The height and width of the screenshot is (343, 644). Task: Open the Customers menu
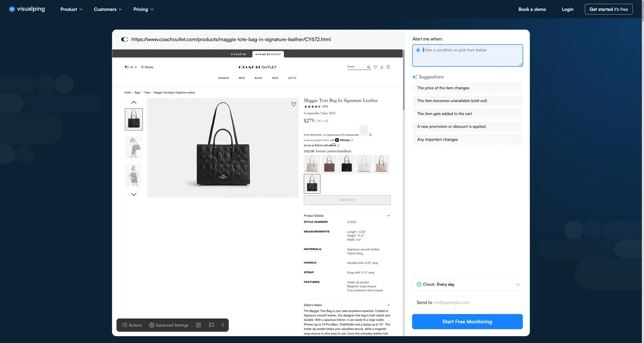[x=108, y=9]
